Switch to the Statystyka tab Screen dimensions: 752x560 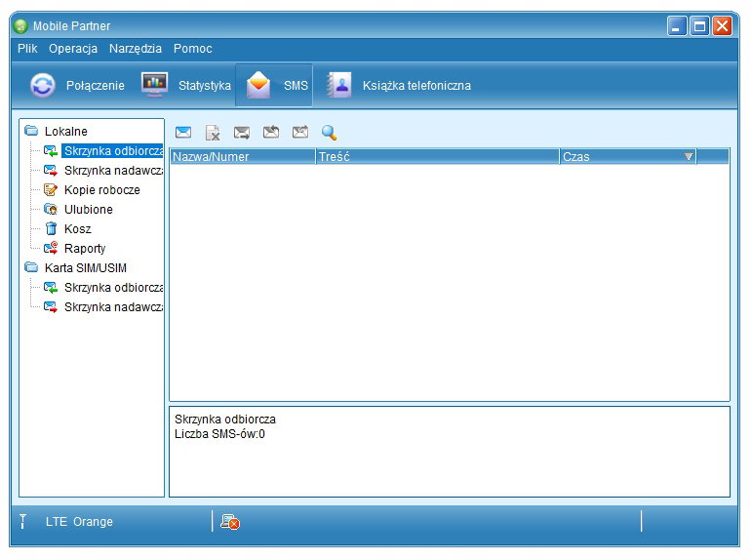[x=187, y=86]
